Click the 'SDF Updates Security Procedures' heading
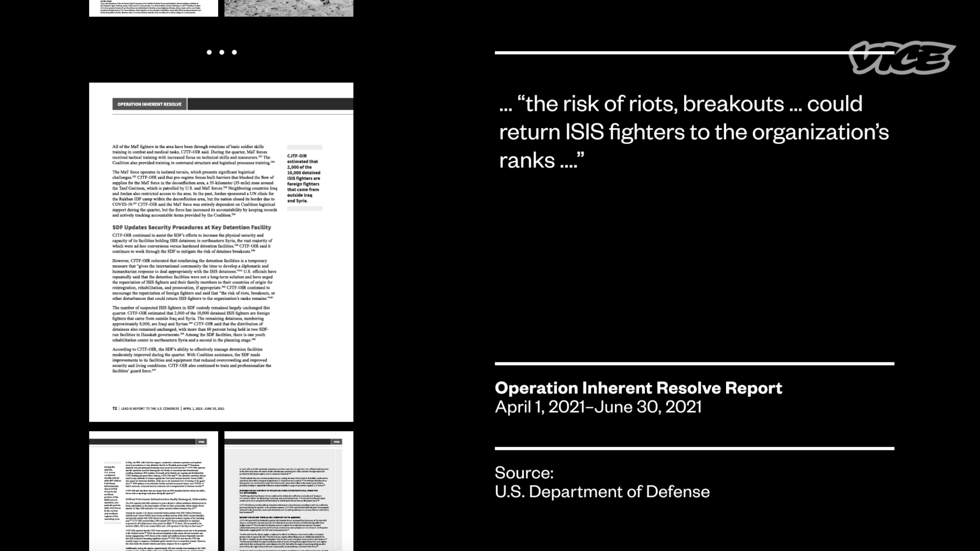980x551 pixels. pos(191,227)
